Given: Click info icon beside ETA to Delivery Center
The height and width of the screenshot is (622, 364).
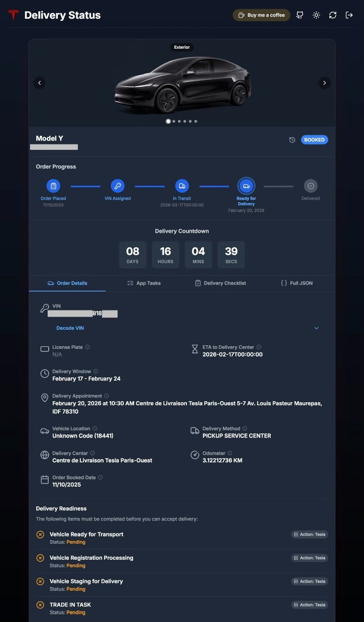Looking at the screenshot, I should [259, 347].
